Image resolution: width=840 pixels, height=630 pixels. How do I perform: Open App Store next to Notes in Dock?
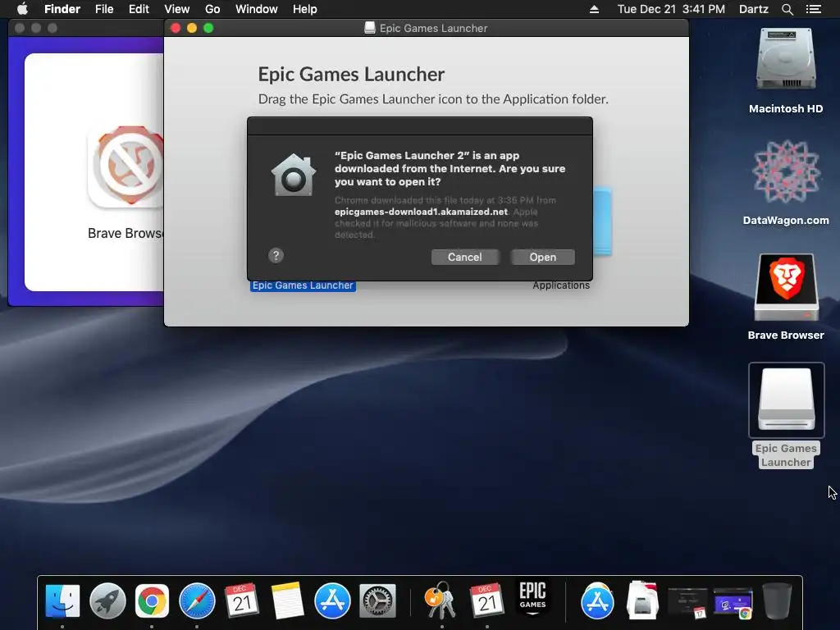pyautogui.click(x=332, y=600)
